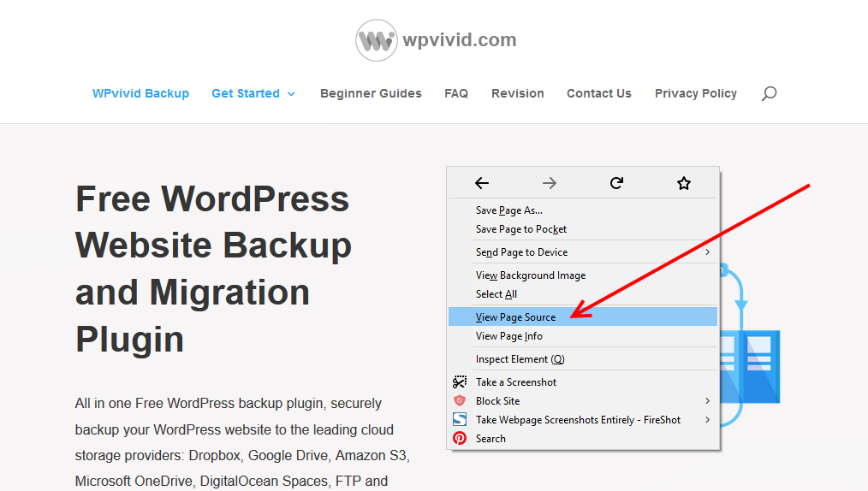Choose View Page Info
The width and height of the screenshot is (868, 491).
(583, 335)
